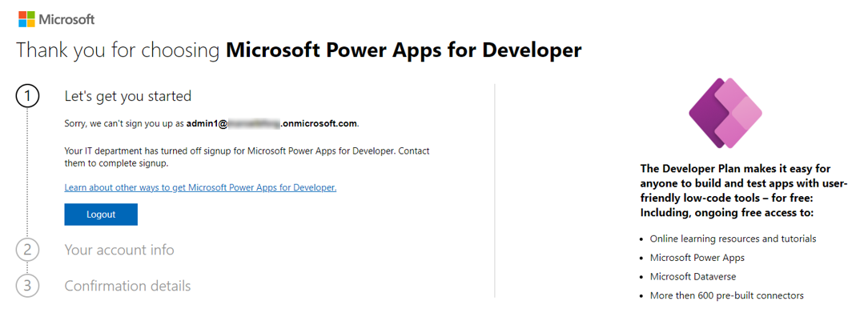
Task: Click the Logout button
Action: 101,215
